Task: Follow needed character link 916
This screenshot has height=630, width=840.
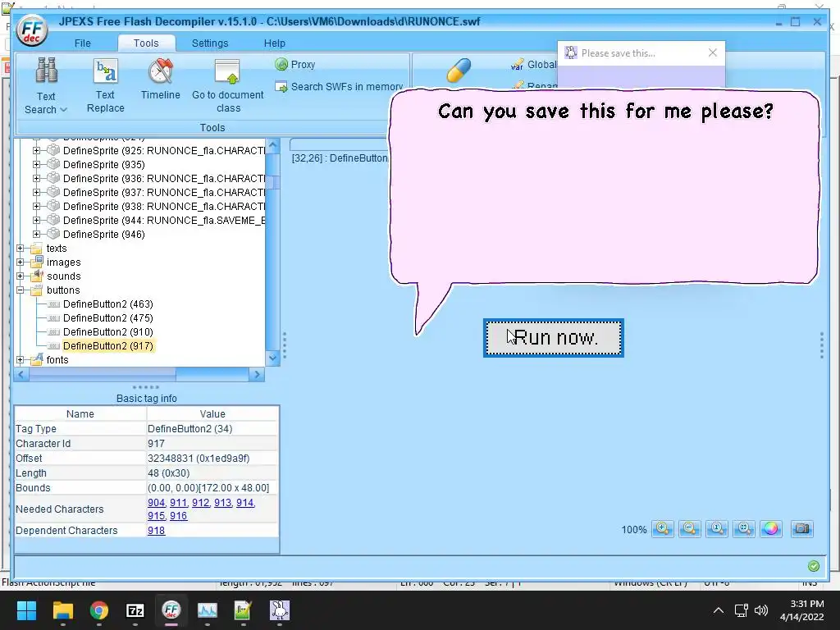Action: point(178,515)
